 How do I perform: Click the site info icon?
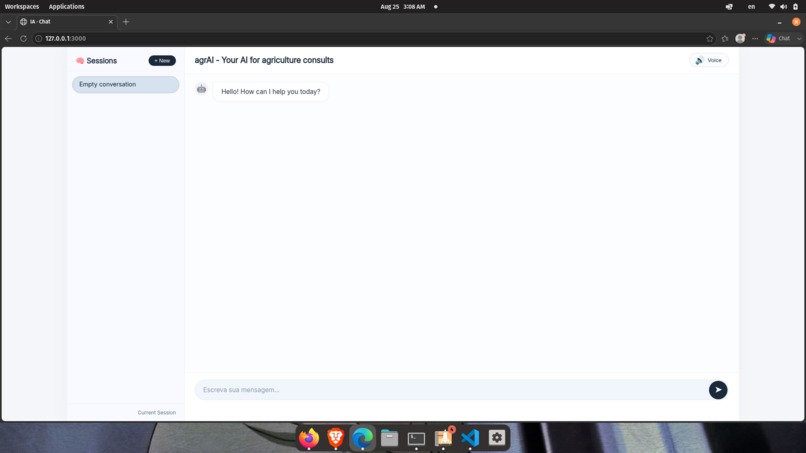tap(38, 39)
